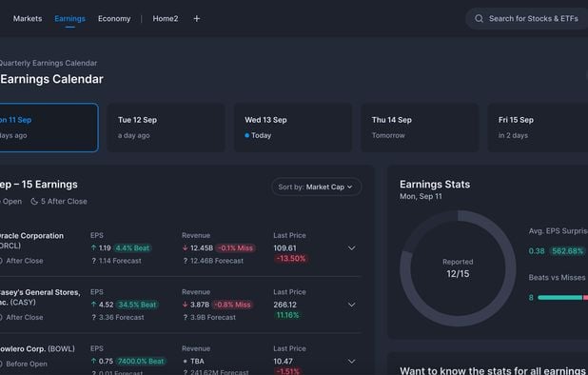
Task: Select the Thu 14 Sep date card
Action: [x=420, y=128]
